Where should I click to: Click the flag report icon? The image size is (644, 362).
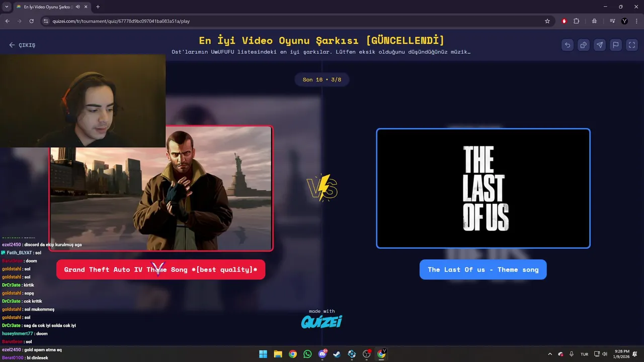(x=616, y=45)
